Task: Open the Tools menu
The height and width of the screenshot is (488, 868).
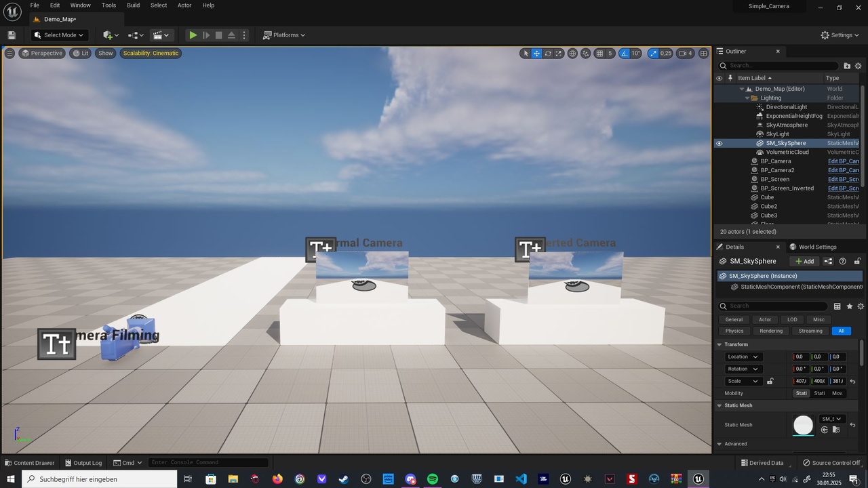Action: click(108, 5)
